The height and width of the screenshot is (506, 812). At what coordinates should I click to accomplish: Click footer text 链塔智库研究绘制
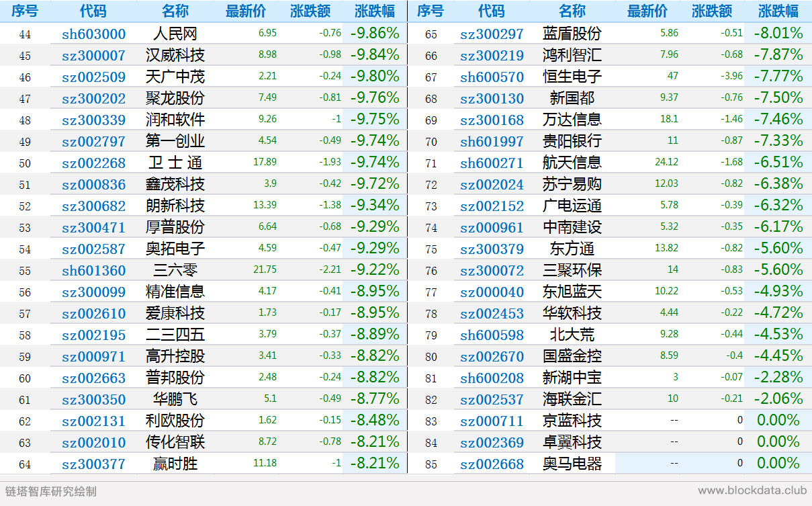point(51,491)
